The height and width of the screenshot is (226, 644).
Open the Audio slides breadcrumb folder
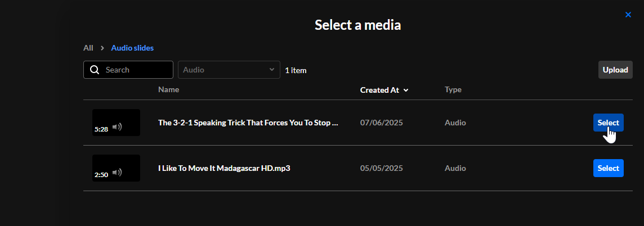(132, 48)
